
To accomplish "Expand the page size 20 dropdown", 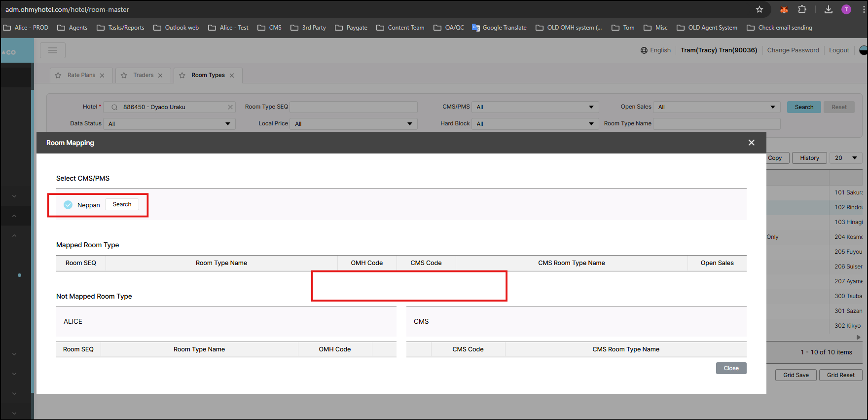I will [x=846, y=158].
